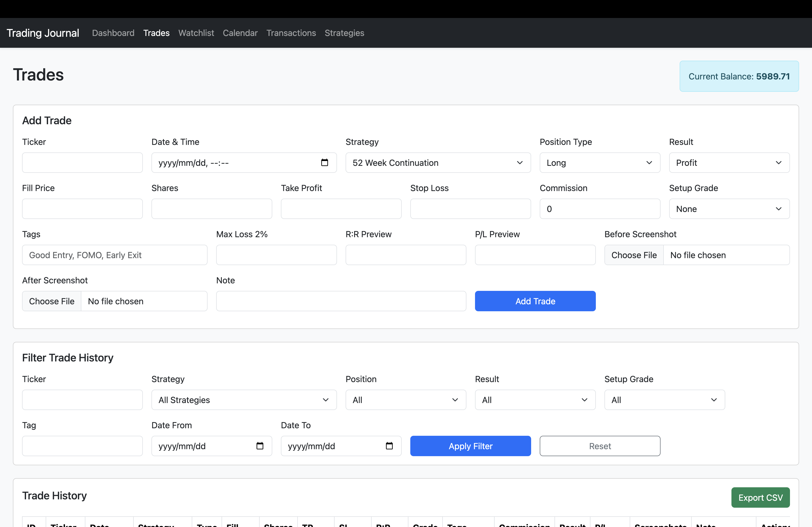
Task: Open the Watchlist page
Action: 196,33
